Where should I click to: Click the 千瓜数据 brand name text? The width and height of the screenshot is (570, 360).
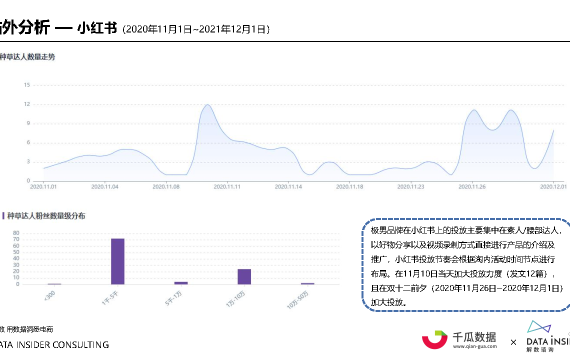[x=474, y=337]
